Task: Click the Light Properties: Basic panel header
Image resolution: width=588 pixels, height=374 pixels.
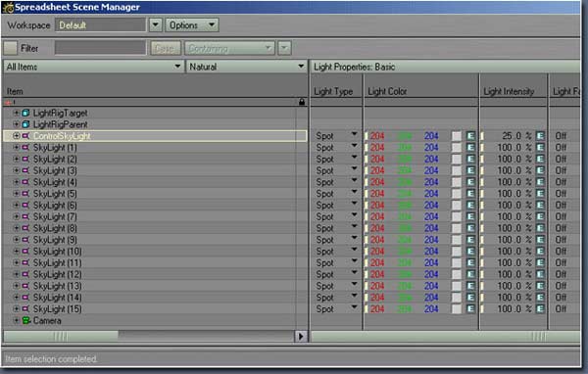Action: 446,67
